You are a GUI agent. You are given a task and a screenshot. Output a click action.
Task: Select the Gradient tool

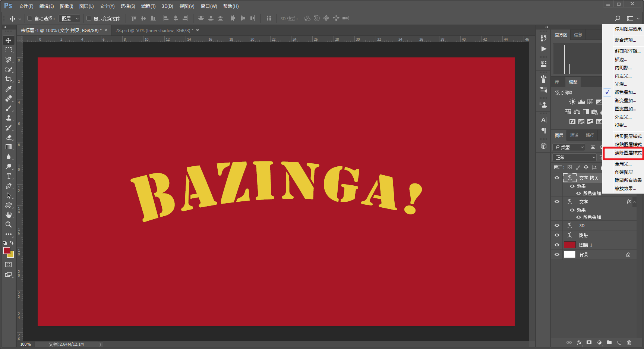8,147
